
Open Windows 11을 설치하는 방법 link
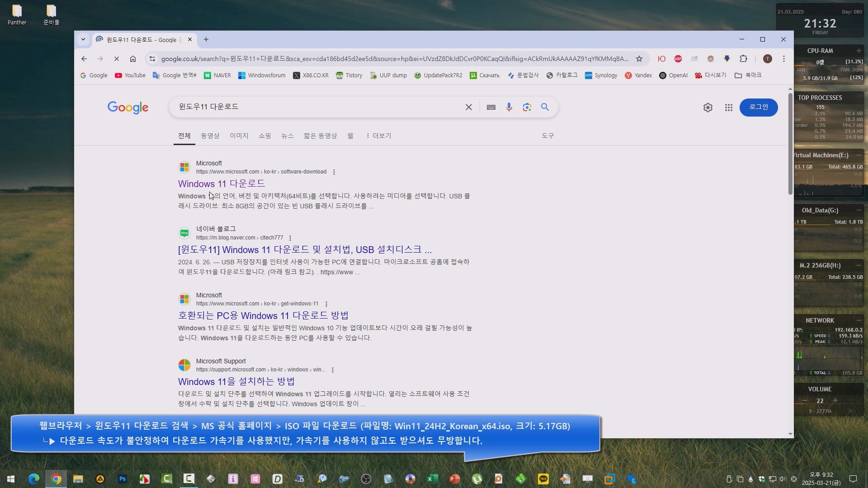coord(236,381)
